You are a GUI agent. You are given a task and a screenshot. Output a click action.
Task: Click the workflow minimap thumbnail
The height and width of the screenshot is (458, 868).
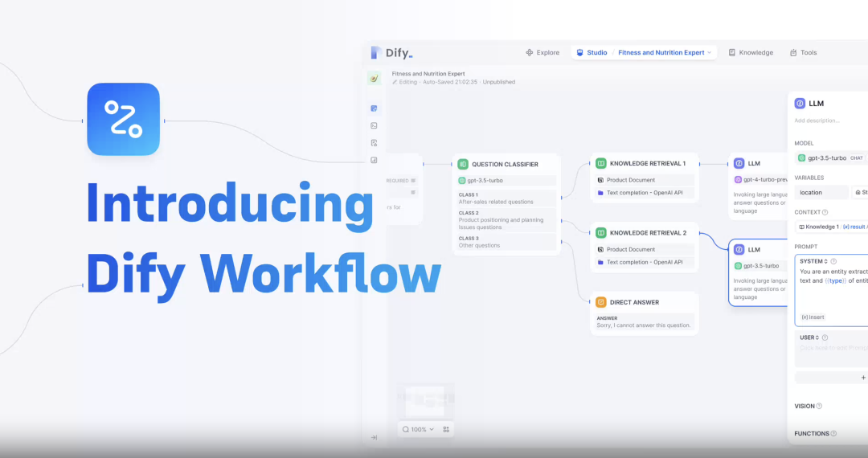click(x=426, y=401)
